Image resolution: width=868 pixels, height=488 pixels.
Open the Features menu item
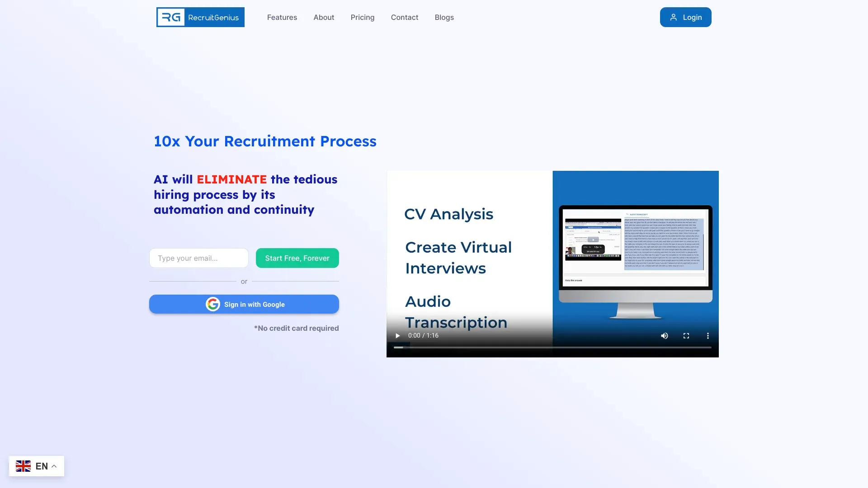pos(282,17)
